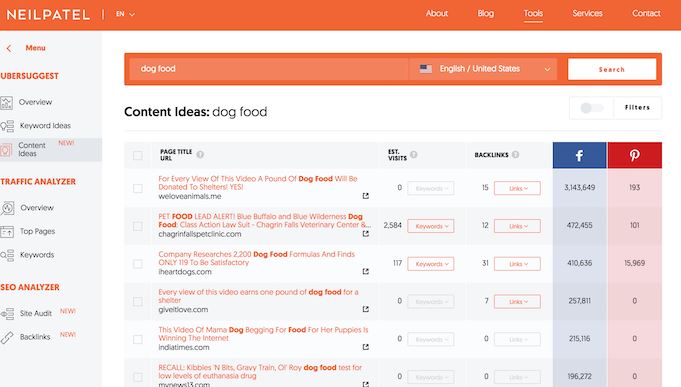Open giveitlove.com external link icon
Viewport: 681px width, 387px height.
click(x=366, y=309)
